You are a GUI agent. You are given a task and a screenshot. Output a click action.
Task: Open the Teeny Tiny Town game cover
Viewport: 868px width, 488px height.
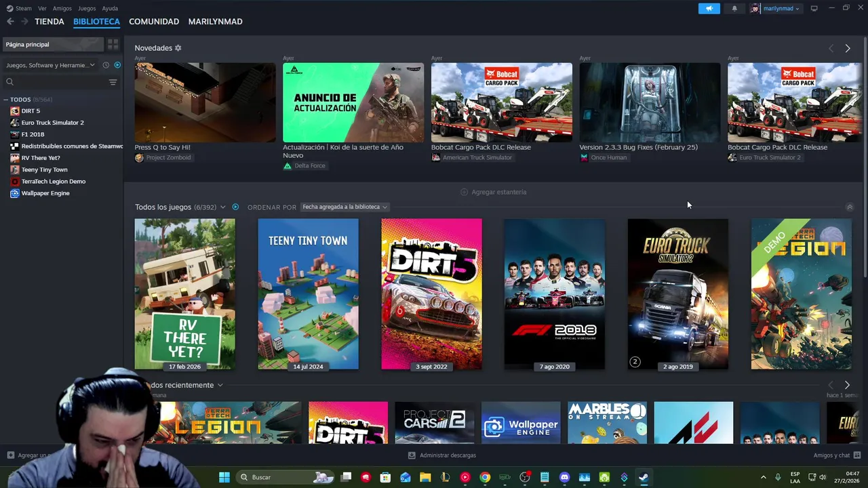308,293
